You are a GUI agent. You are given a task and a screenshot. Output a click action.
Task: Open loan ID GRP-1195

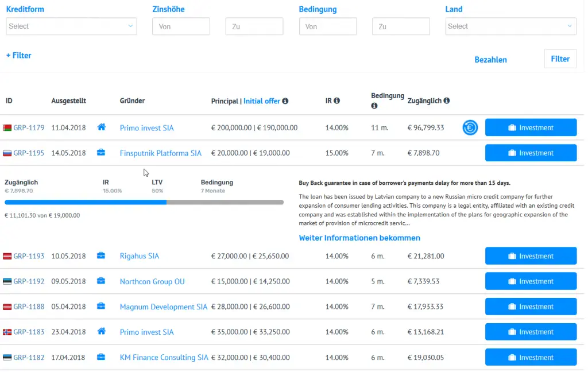pos(29,153)
